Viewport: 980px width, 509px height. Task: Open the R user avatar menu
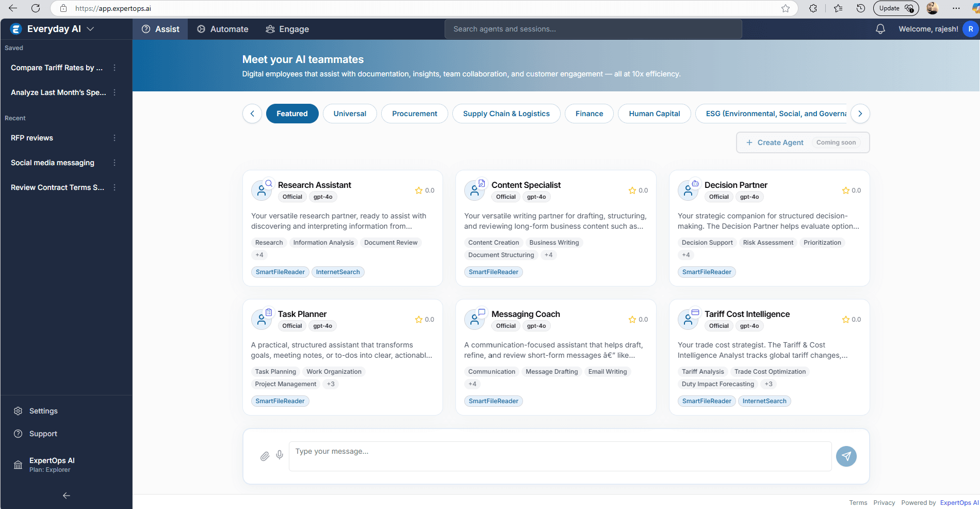point(970,29)
